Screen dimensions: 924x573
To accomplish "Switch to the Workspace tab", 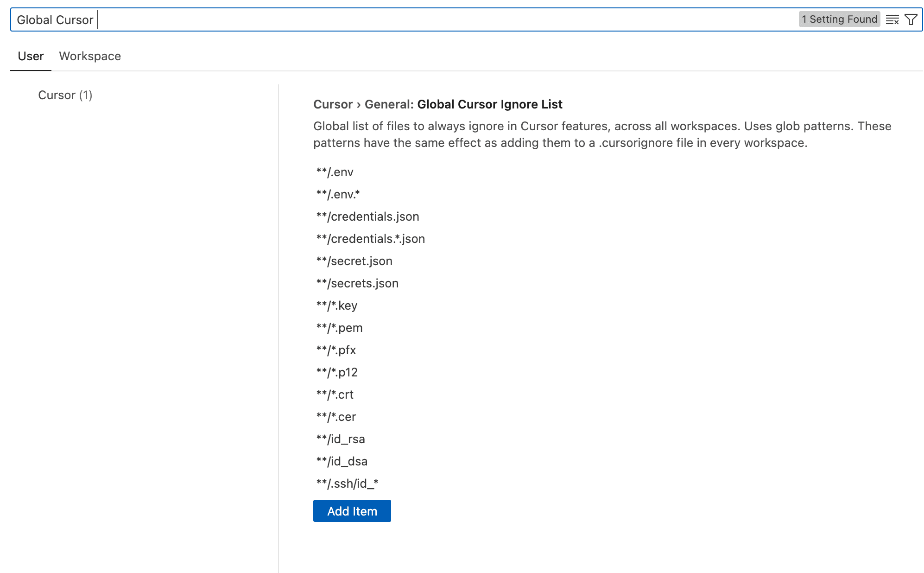I will [90, 56].
